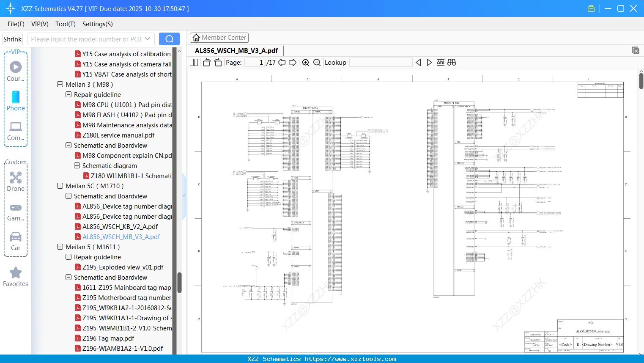
Task: Rotate the page counterclockwise
Action: [206, 62]
